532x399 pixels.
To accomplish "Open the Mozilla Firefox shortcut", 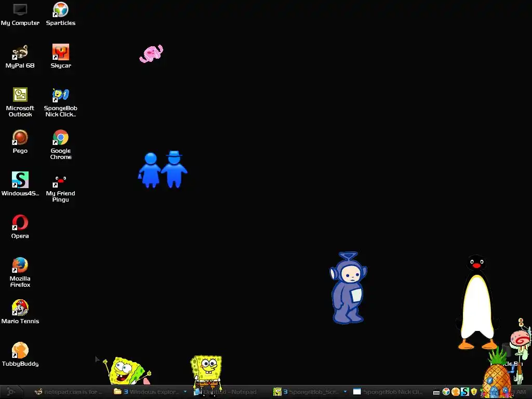I will point(20,272).
